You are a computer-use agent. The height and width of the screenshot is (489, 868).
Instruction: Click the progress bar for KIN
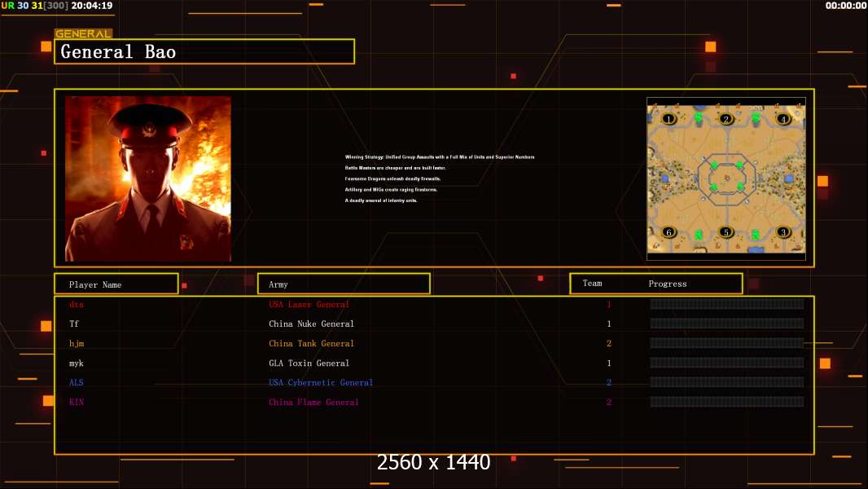(727, 402)
